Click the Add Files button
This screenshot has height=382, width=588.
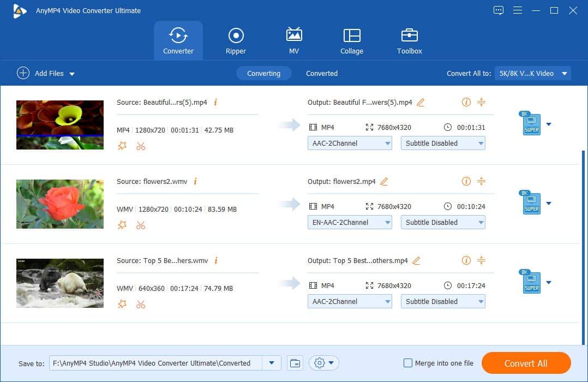46,73
